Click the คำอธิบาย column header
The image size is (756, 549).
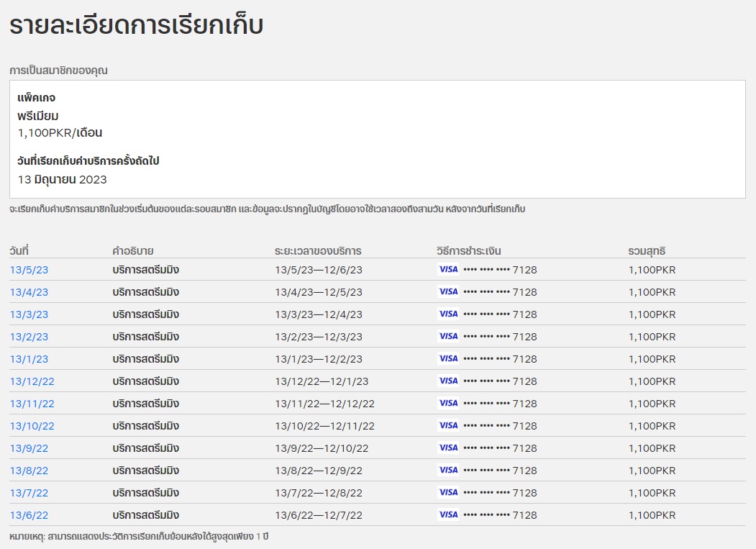[133, 251]
